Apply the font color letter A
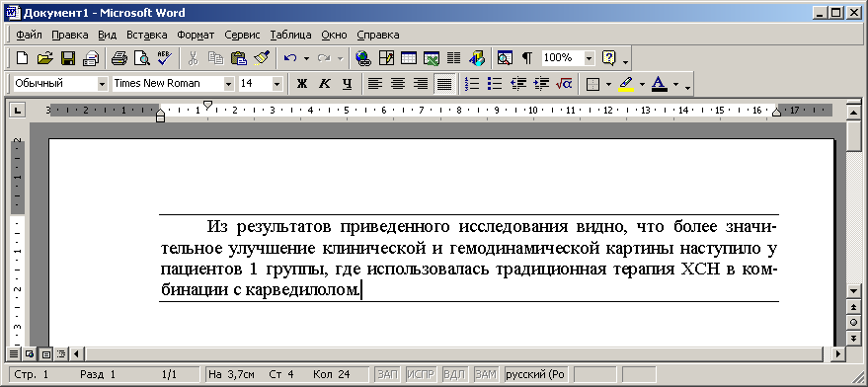 click(660, 84)
